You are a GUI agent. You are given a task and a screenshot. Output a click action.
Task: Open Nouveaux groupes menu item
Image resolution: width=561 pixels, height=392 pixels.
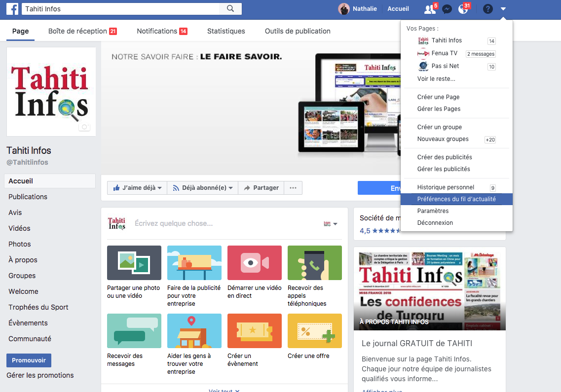point(456,139)
